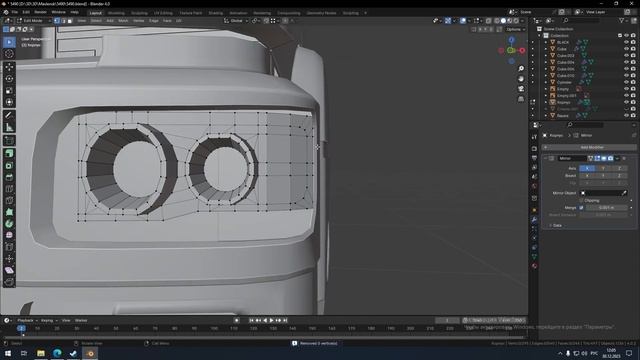640x360 pixels.
Task: Select the Select Box tool
Action: pos(9,42)
